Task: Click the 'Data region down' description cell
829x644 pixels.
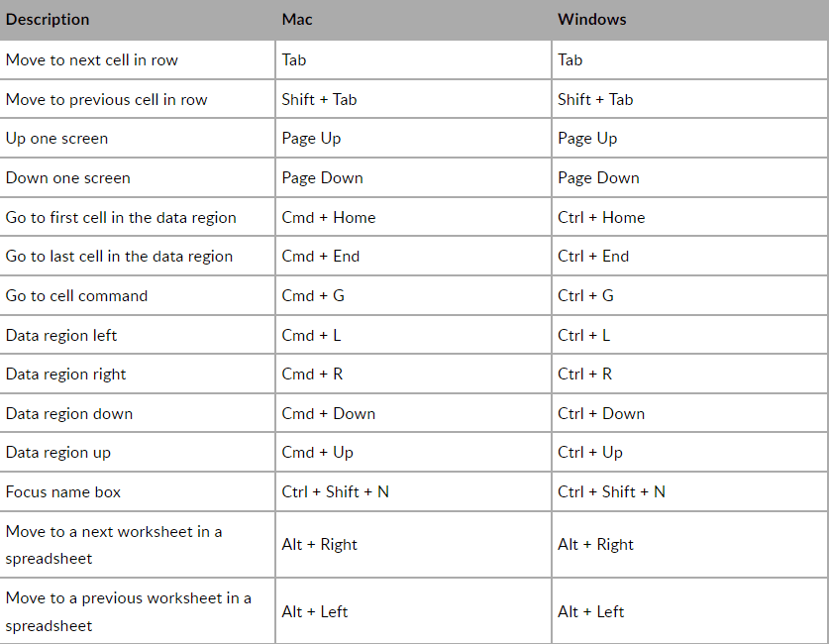Action: 69,413
